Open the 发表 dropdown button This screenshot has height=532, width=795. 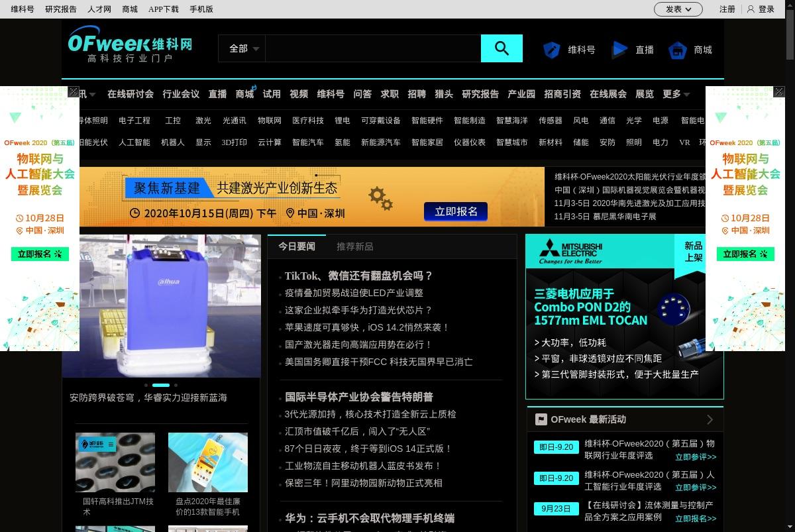click(x=678, y=9)
